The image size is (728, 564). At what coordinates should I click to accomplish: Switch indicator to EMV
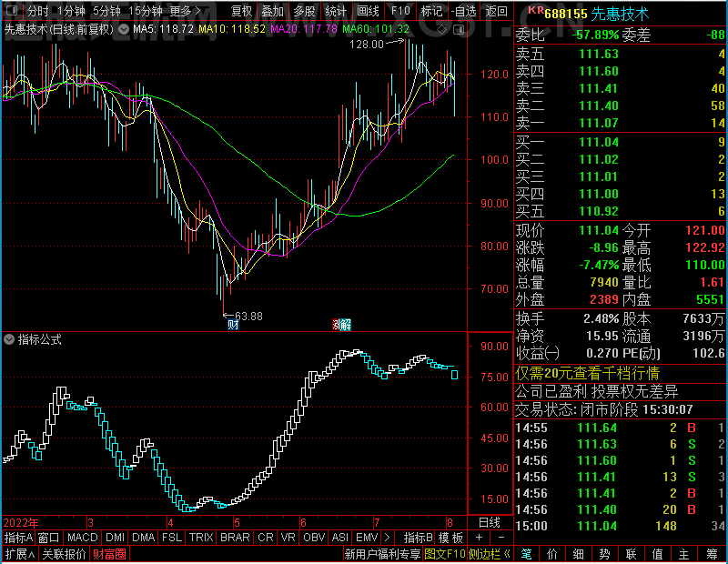point(367,538)
